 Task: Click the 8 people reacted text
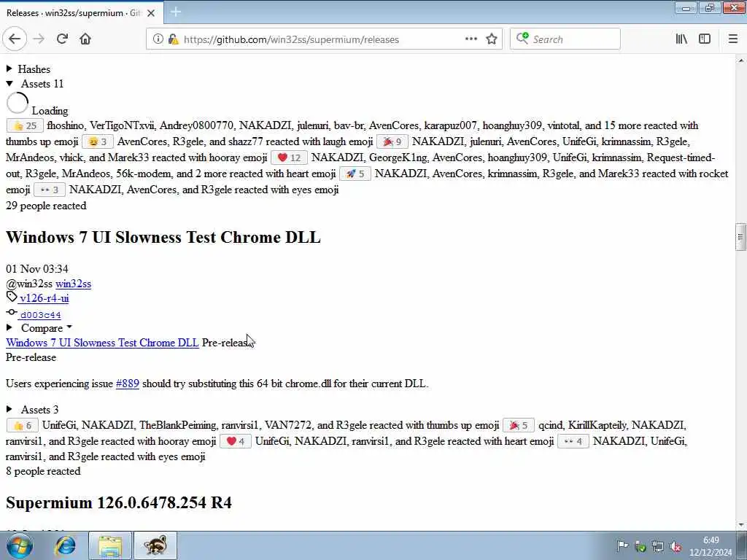point(43,472)
